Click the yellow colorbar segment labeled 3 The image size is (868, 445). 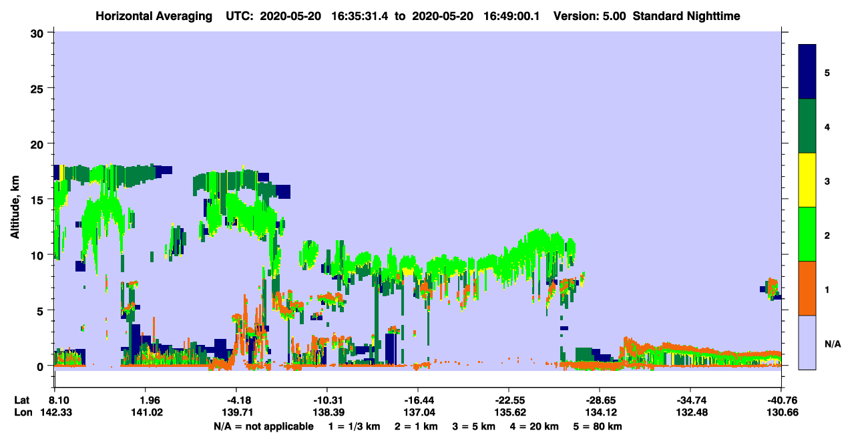807,180
